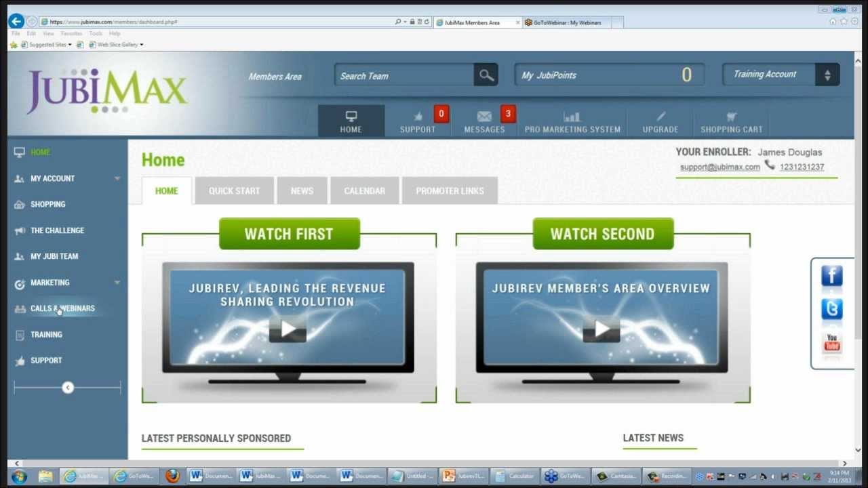Screen dimensions: 868x488
Task: Play the Member's Area Overview video
Action: coord(601,329)
